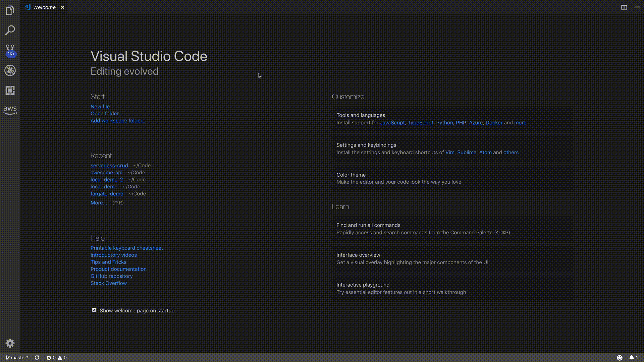Viewport: 644px width, 362px height.
Task: Click the New file link
Action: coord(100,106)
